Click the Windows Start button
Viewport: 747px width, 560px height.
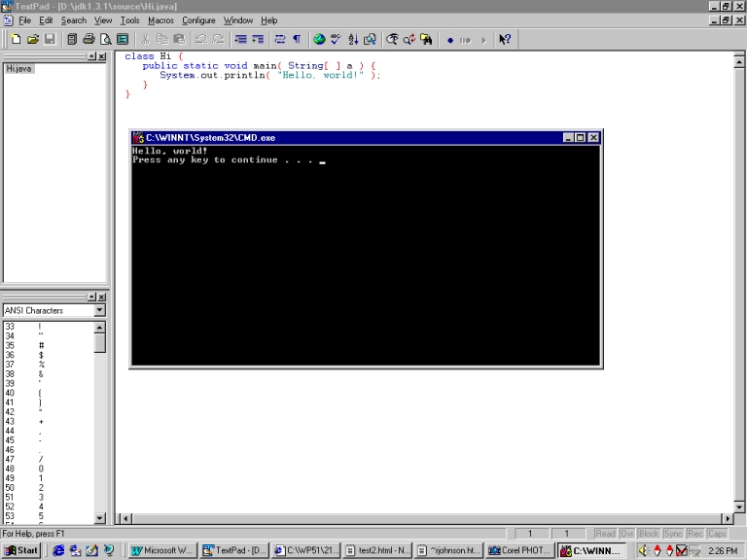21,550
